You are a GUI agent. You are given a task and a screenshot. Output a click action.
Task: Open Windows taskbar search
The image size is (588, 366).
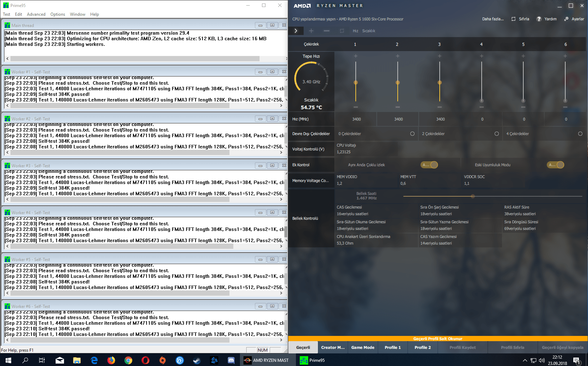(25, 360)
